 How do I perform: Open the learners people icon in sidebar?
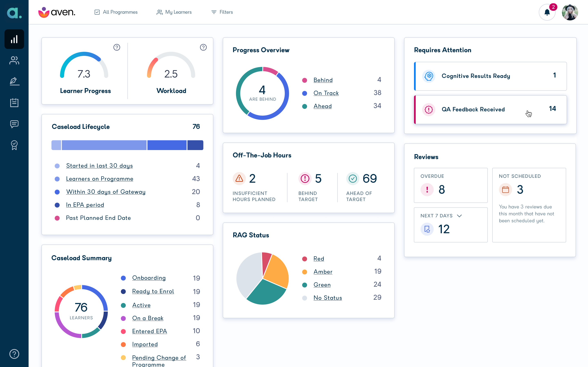tap(14, 60)
